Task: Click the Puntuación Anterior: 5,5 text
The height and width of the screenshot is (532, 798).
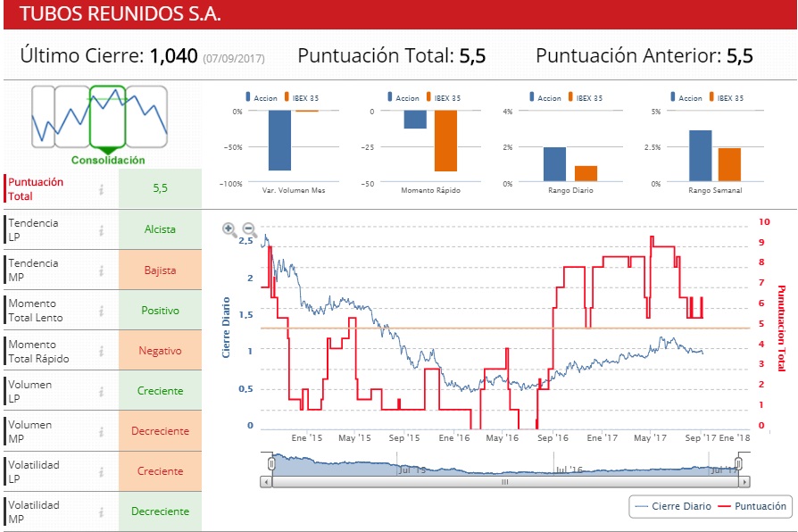Action: pos(644,55)
